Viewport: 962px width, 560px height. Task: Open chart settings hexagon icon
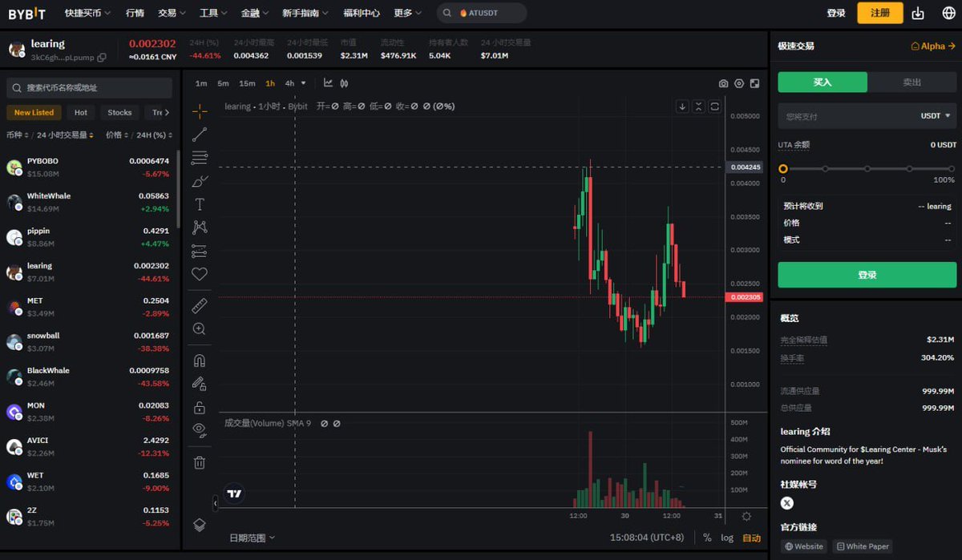[x=739, y=83]
